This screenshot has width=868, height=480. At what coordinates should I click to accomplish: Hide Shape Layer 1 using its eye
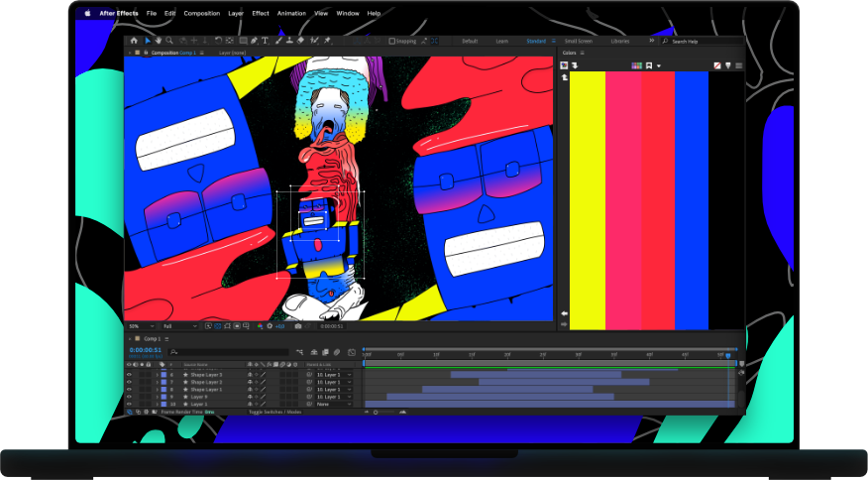click(x=130, y=389)
